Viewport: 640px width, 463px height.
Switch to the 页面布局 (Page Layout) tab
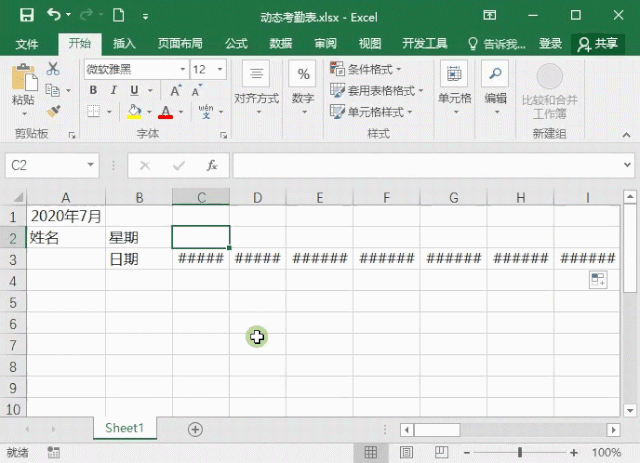(180, 43)
